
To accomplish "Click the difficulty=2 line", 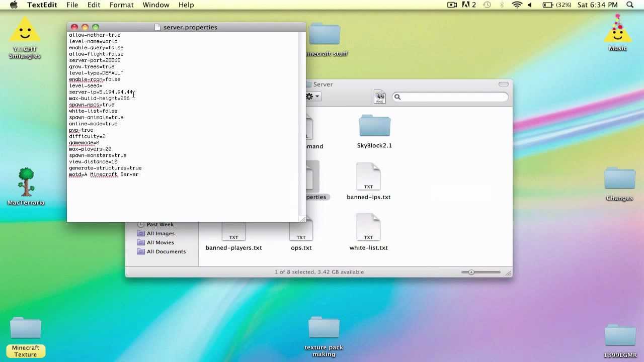I will 87,136.
